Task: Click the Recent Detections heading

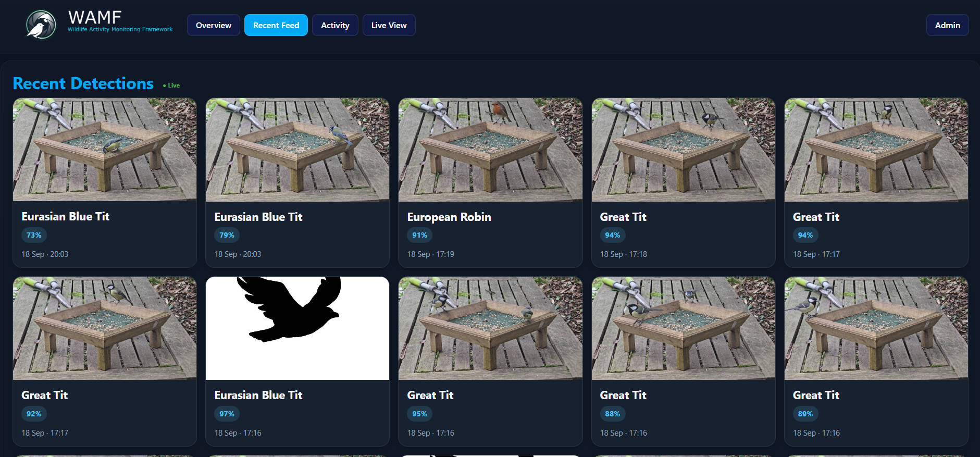Action: point(83,83)
